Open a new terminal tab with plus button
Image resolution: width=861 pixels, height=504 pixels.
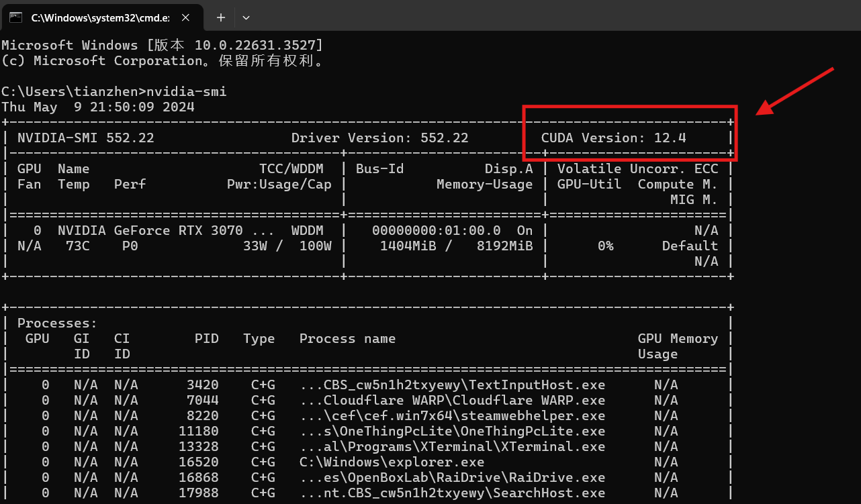[221, 17]
